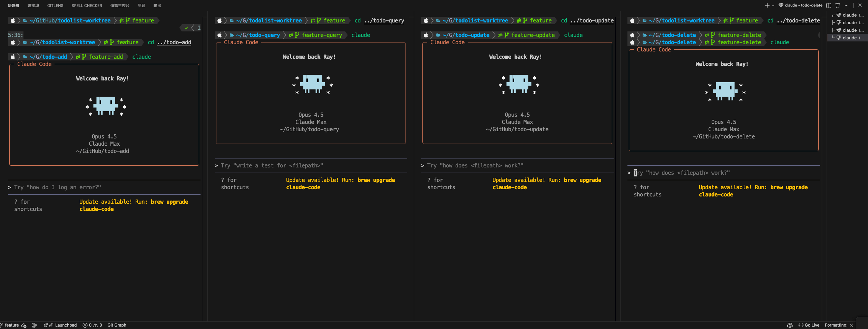Click the '../todo-query' path in the cd command
This screenshot has height=329, width=868.
click(x=384, y=21)
